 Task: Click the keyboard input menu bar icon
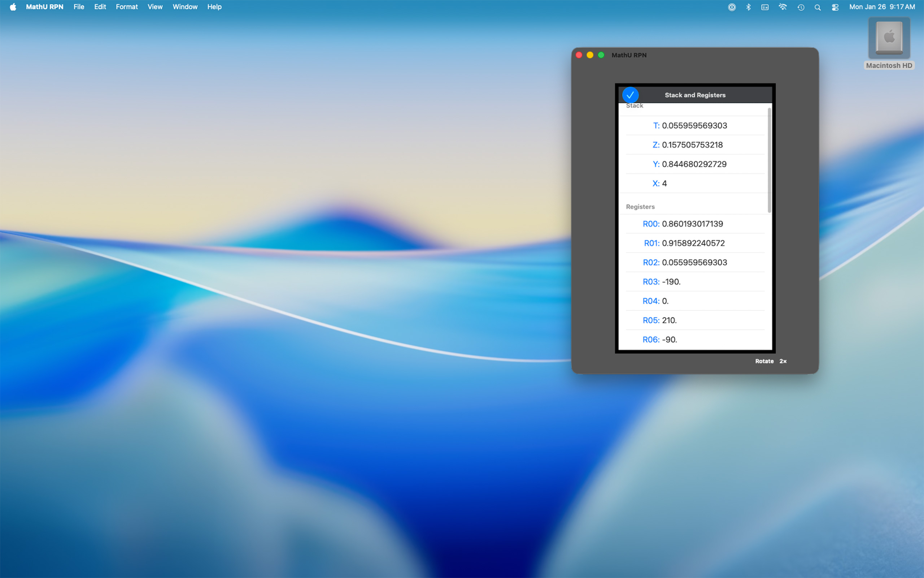coord(765,7)
